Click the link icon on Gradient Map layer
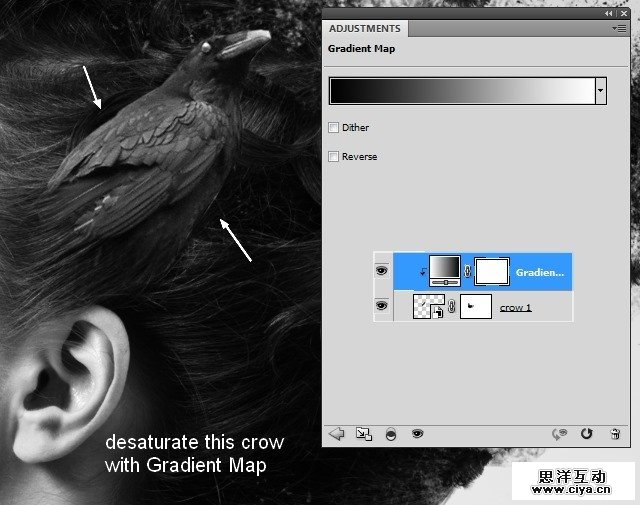The image size is (640, 505). (x=467, y=271)
